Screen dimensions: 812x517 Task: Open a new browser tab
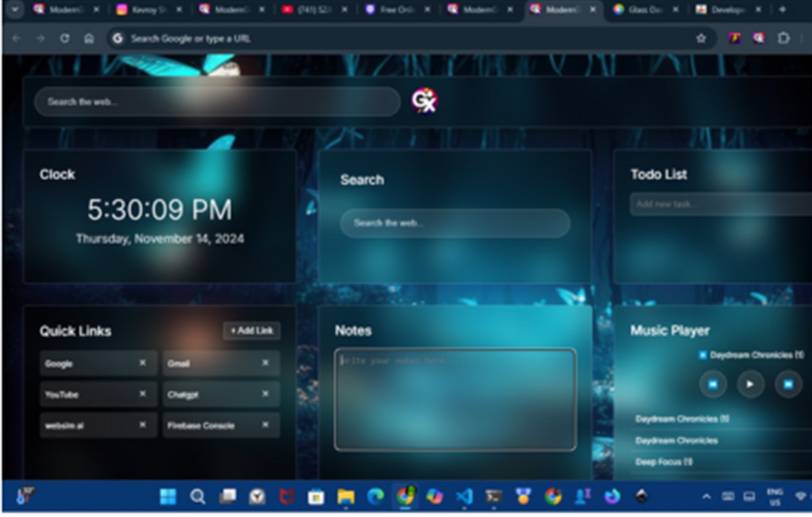point(783,9)
